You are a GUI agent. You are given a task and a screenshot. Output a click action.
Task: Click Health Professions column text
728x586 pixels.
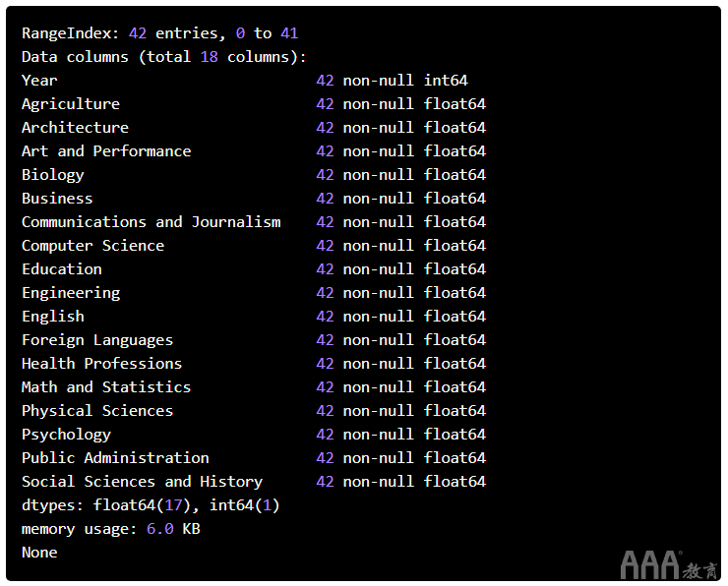point(101,364)
